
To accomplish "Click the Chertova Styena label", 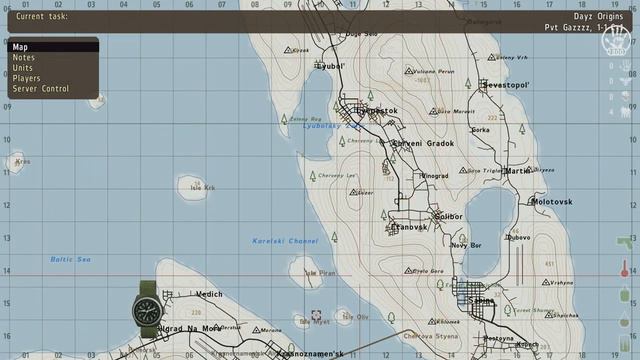I will click(431, 336).
